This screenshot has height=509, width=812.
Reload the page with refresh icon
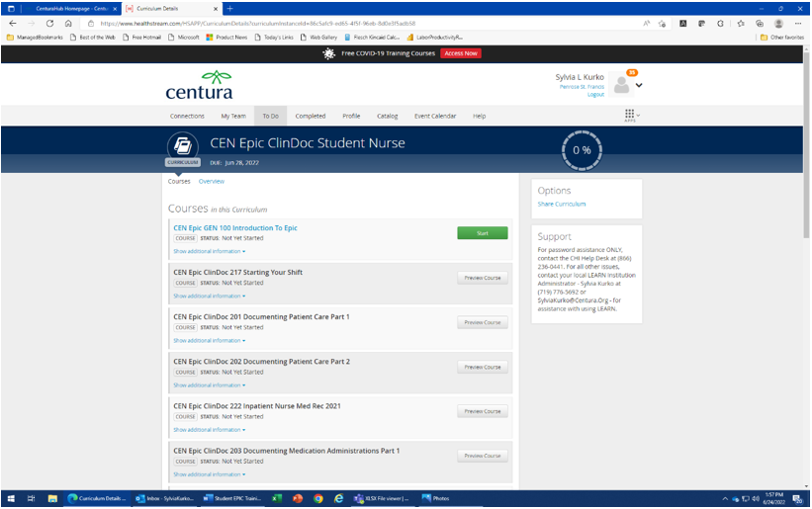point(49,24)
